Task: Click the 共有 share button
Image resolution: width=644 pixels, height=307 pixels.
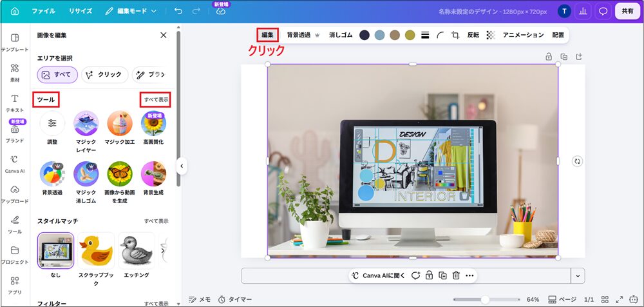Action: [x=627, y=12]
